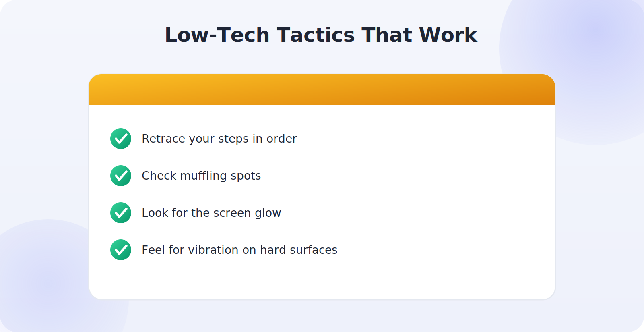Tap the checkmark icon for vibration tip

(121, 250)
